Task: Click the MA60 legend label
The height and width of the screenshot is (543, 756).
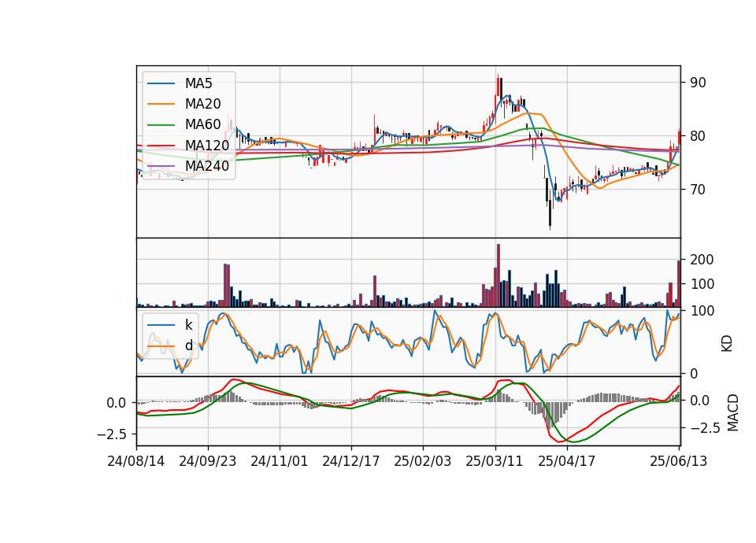Action: 202,125
